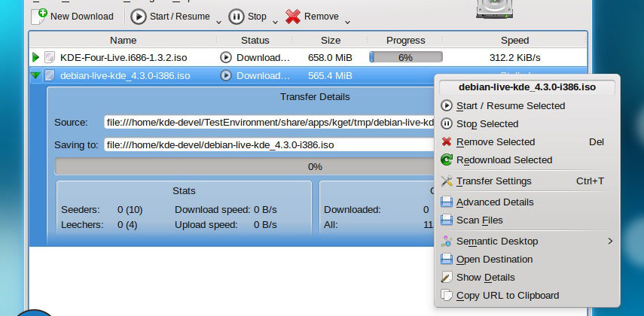This screenshot has height=316, width=644.
Task: Click the Downloaded label
Action: point(353,210)
